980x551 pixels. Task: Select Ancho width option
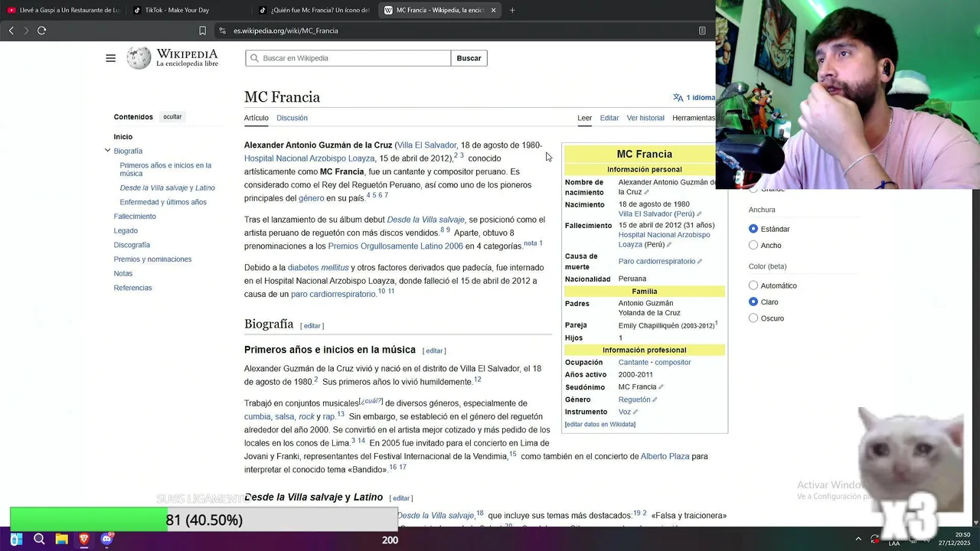point(753,246)
